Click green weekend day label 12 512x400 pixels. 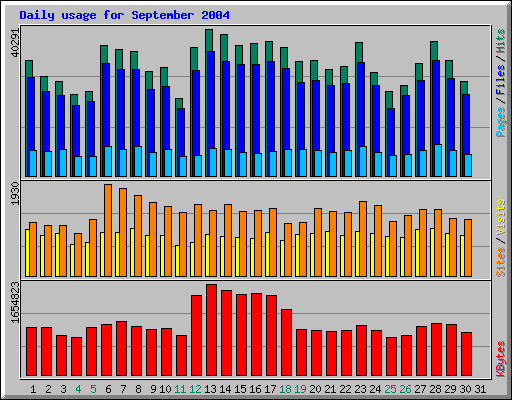(195, 389)
